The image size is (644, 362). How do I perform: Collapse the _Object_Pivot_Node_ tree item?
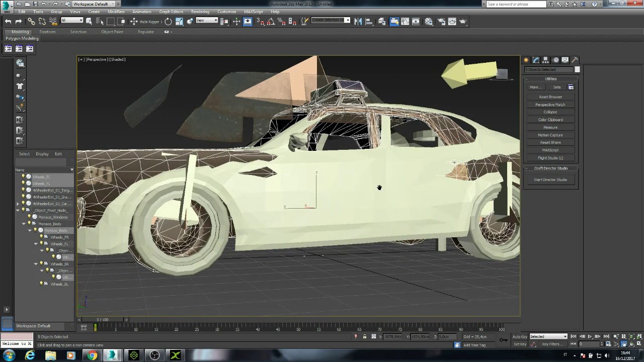point(18,210)
